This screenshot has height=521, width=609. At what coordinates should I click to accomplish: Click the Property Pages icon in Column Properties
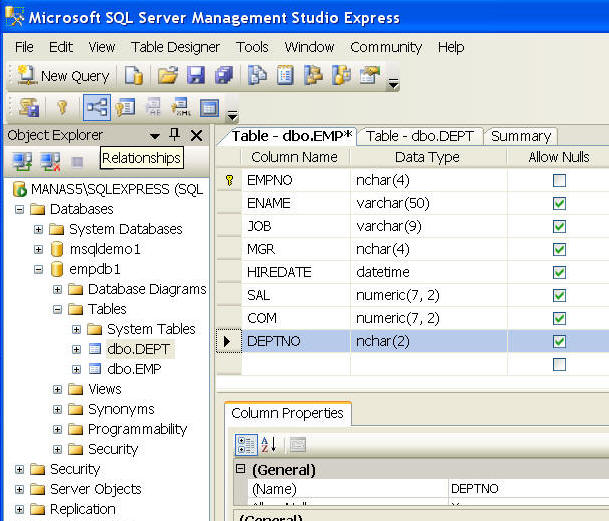(x=298, y=445)
